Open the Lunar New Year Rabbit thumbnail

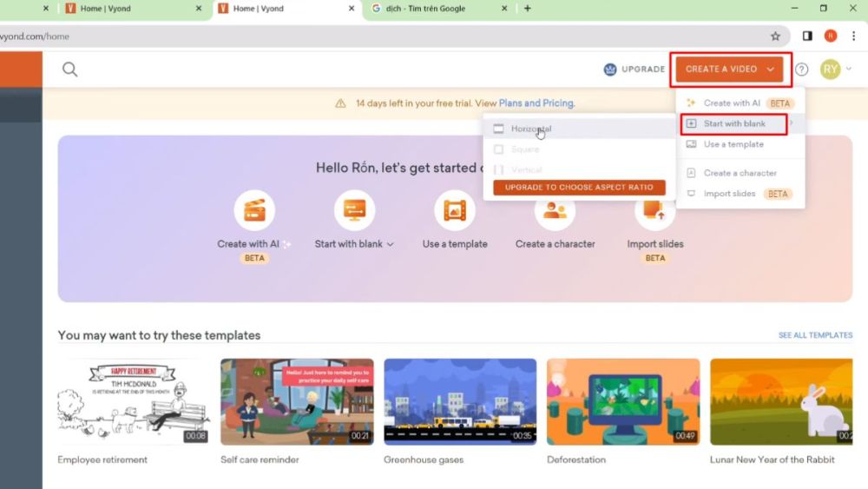(x=781, y=401)
